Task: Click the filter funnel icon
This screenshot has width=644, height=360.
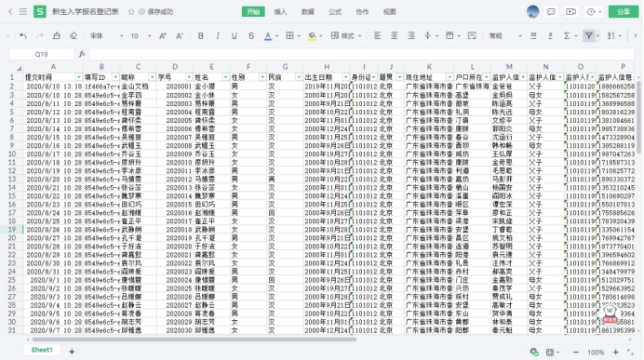Action: tap(588, 36)
